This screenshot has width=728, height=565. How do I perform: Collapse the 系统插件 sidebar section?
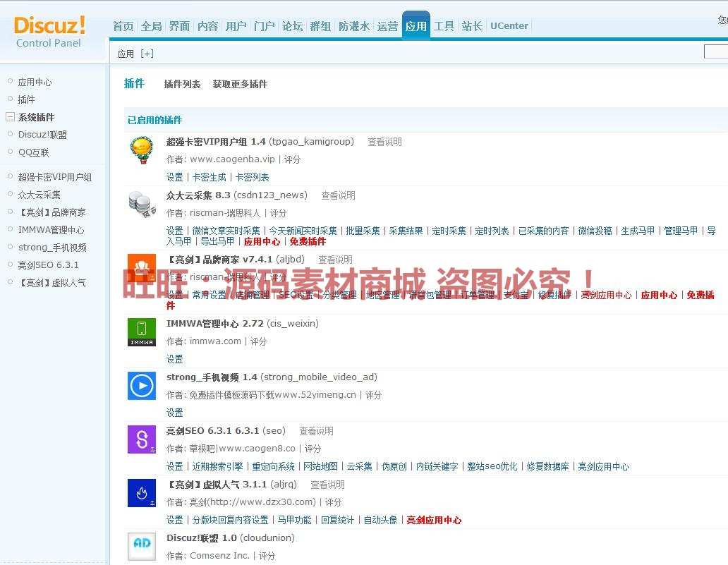pos(10,117)
